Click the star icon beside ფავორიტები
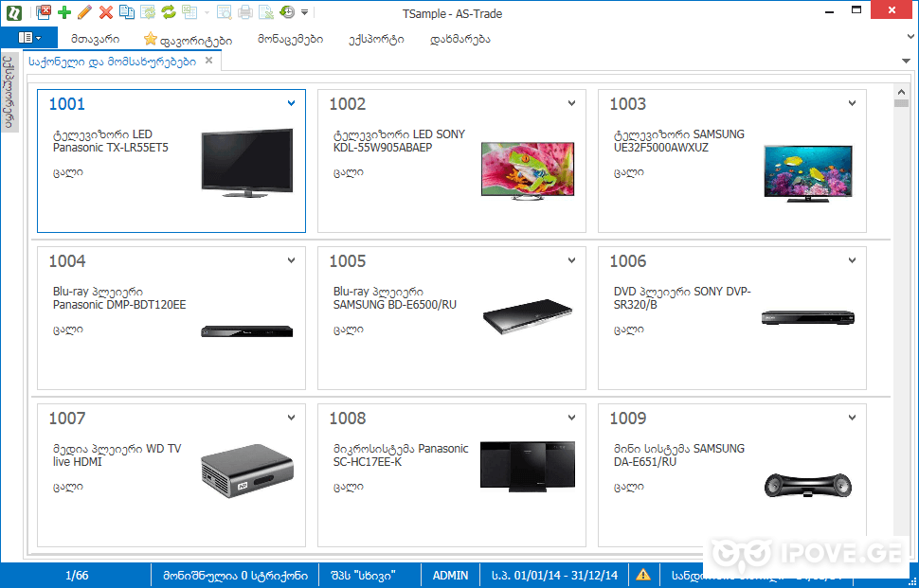 point(151,39)
